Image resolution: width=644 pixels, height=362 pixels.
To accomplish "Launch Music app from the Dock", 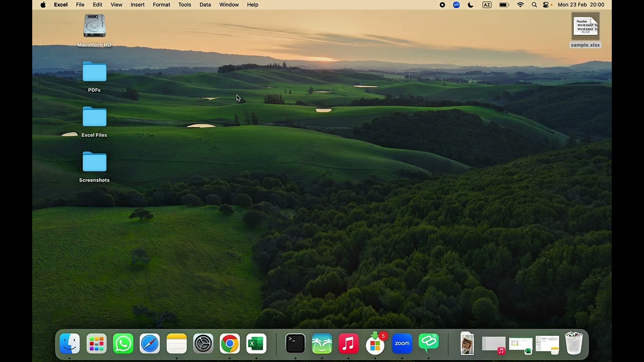I will click(349, 344).
